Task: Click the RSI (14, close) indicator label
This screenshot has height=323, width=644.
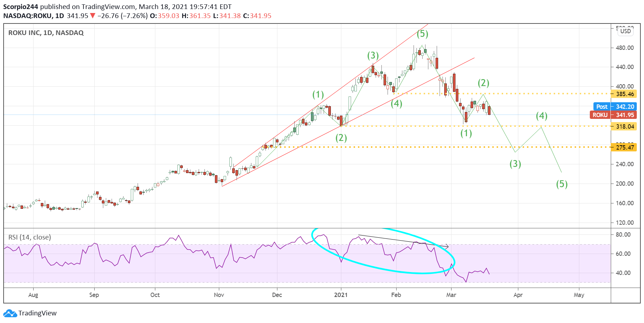Action: [30, 237]
